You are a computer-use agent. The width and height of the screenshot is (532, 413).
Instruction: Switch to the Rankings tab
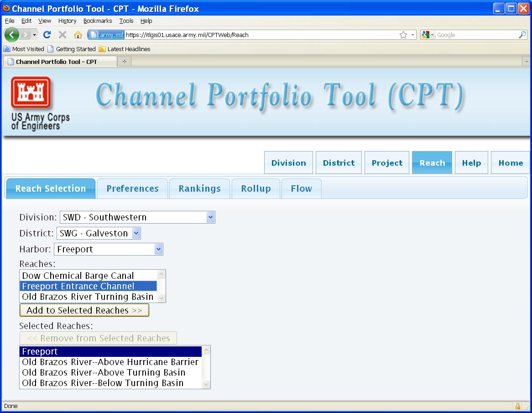200,188
